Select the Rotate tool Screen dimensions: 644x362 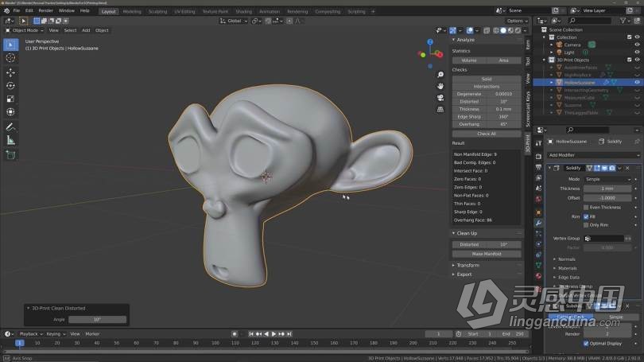click(10, 86)
